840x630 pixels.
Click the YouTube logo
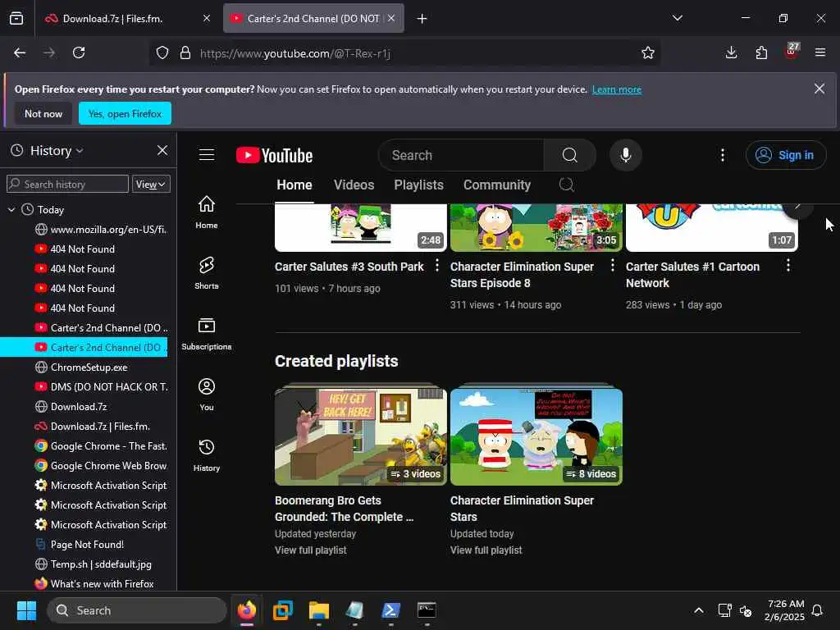coord(274,155)
